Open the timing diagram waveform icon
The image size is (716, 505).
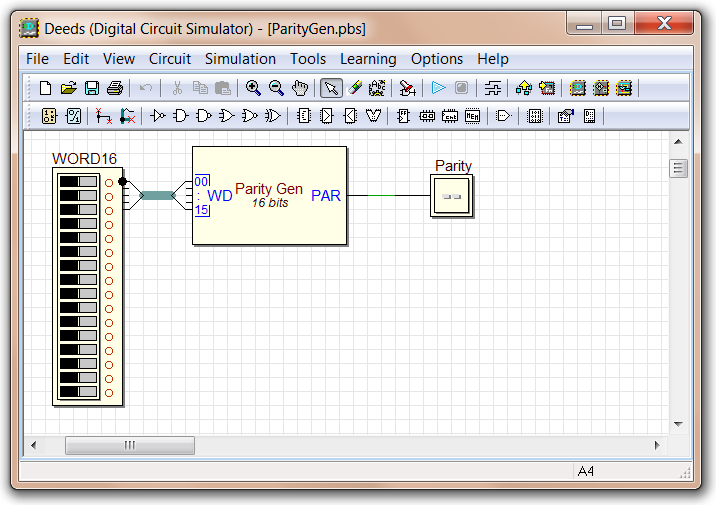coord(493,88)
